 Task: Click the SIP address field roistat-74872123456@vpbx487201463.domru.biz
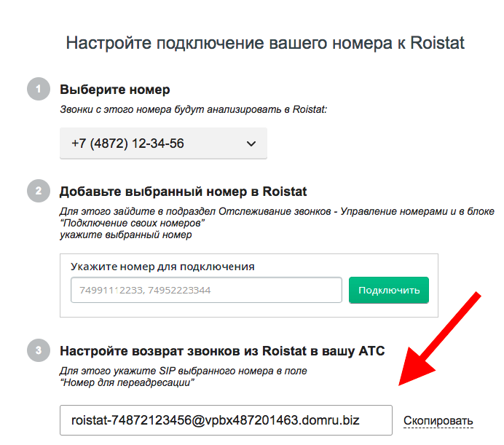[x=226, y=420]
